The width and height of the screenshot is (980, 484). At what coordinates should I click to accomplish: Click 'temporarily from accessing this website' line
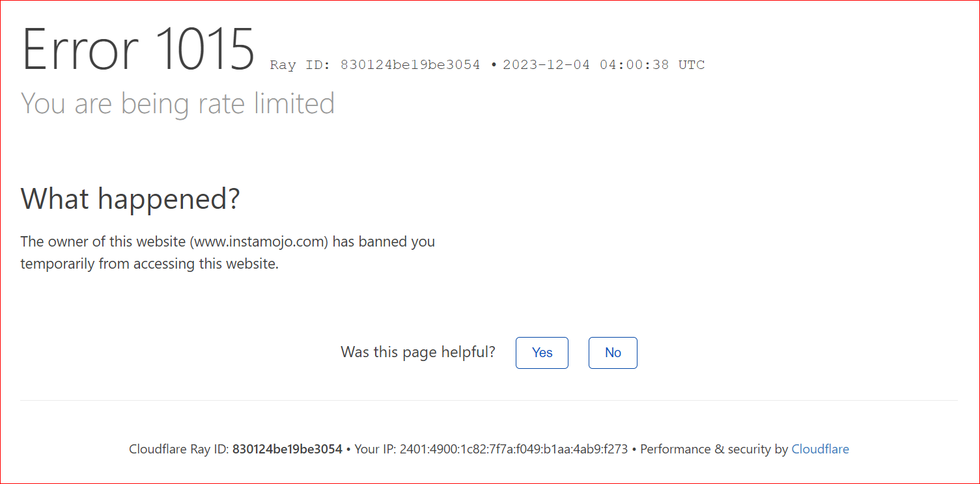coord(149,264)
